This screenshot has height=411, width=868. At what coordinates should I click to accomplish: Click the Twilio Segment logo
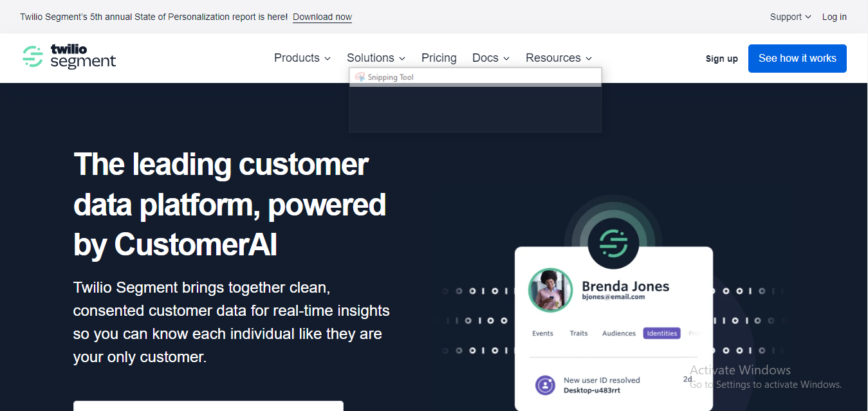tap(69, 57)
